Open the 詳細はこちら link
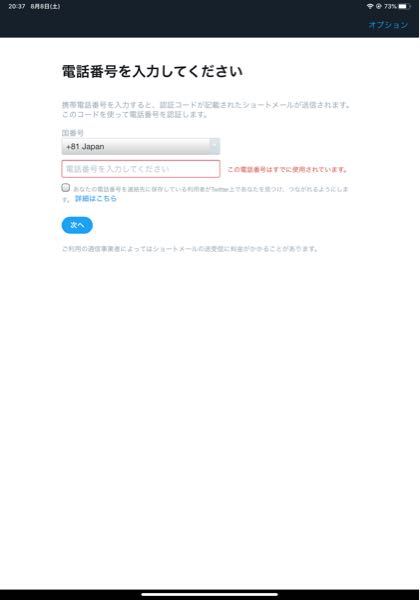 point(96,198)
